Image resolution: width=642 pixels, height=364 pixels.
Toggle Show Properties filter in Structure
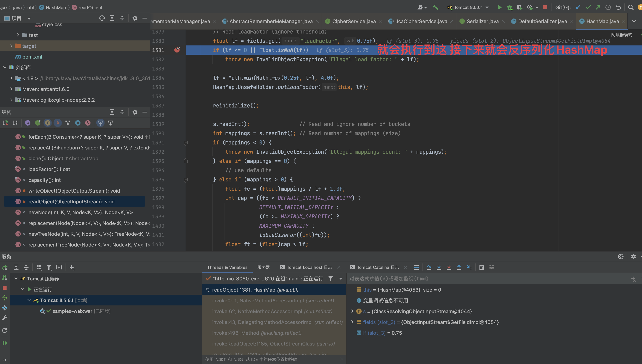(x=28, y=123)
